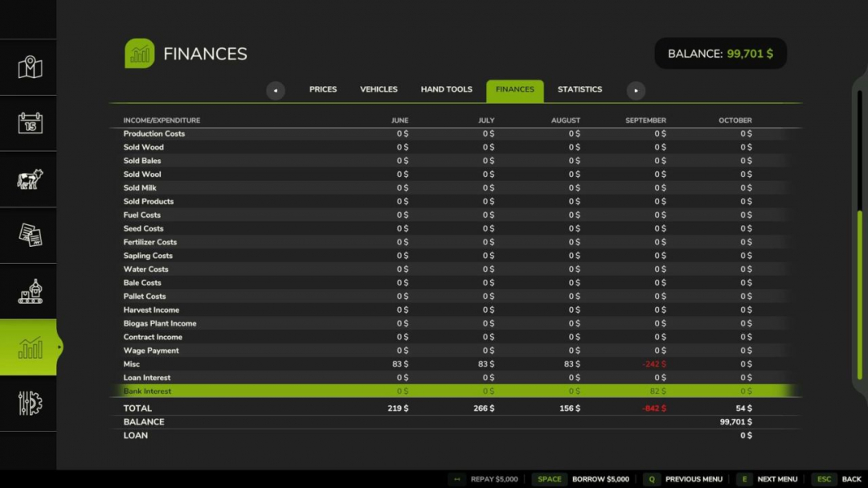Open the Contracts documents icon

[x=30, y=235]
